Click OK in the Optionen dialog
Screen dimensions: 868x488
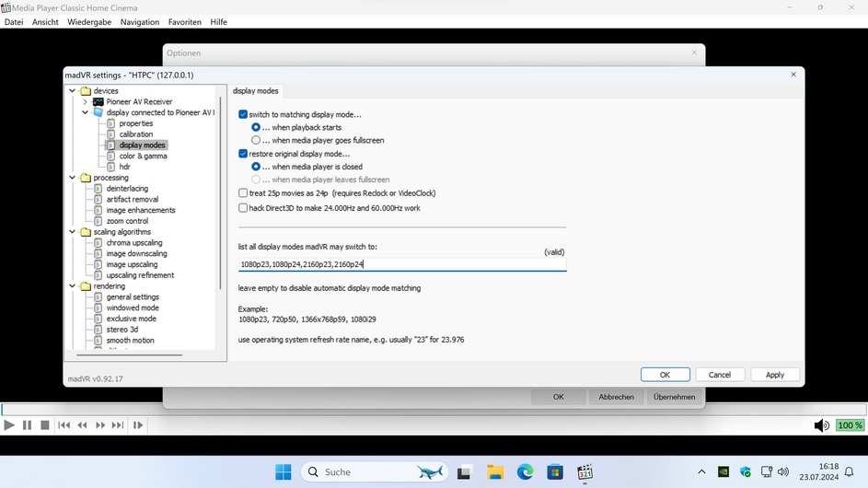click(x=558, y=397)
